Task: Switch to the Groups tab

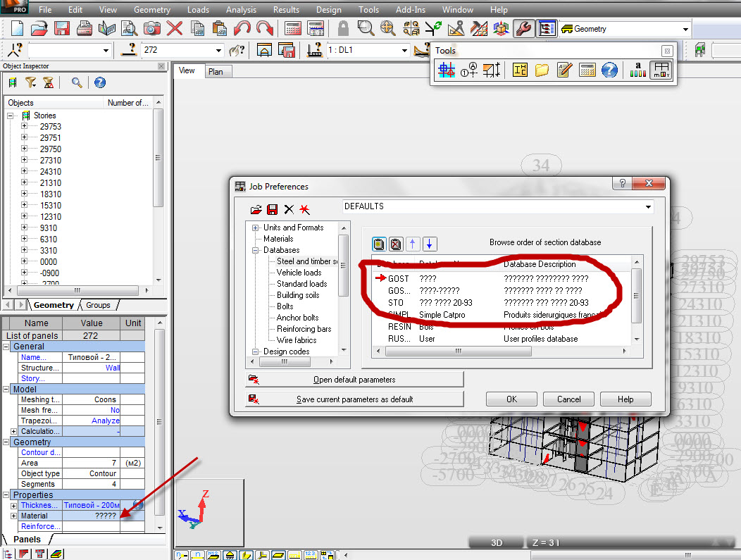Action: tap(98, 305)
